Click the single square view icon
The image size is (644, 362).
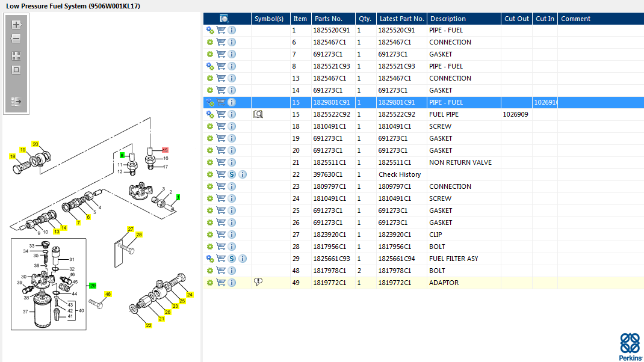tap(16, 69)
